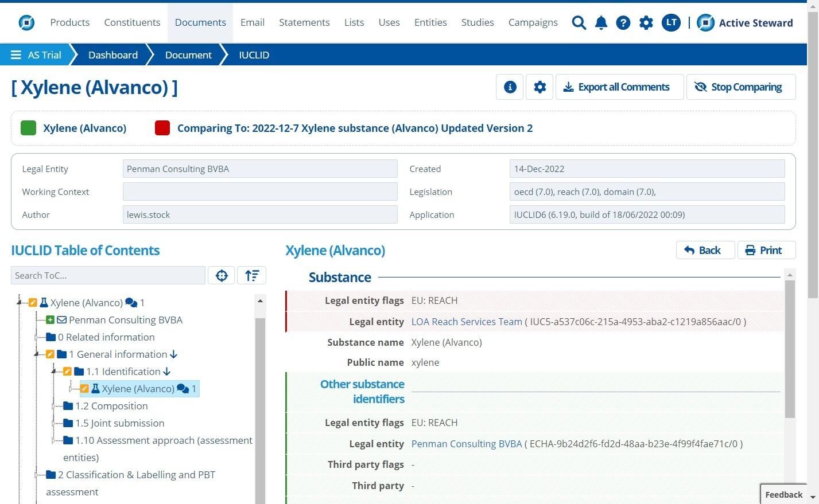Click Export all Comments button

click(x=619, y=87)
